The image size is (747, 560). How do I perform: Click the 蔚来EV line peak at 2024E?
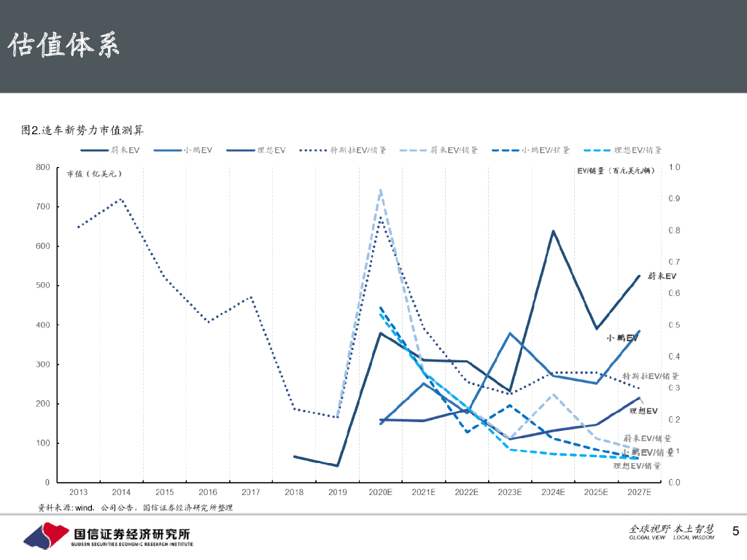click(x=553, y=231)
